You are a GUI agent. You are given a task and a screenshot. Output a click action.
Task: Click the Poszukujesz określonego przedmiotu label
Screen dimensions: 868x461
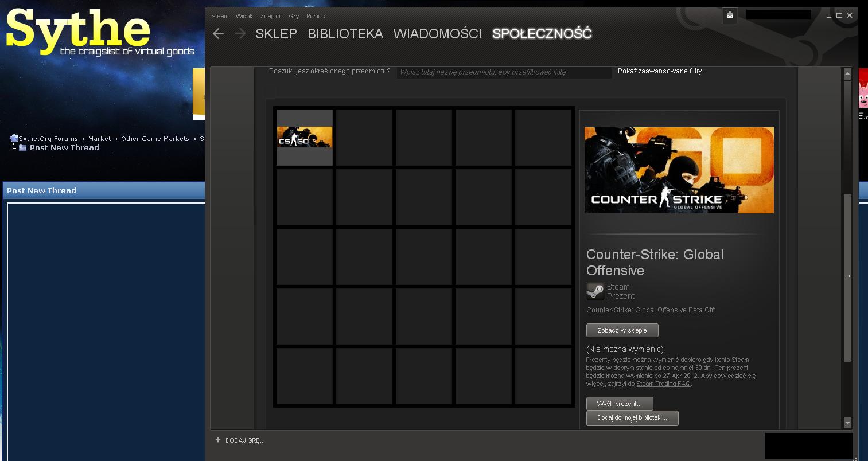[329, 71]
